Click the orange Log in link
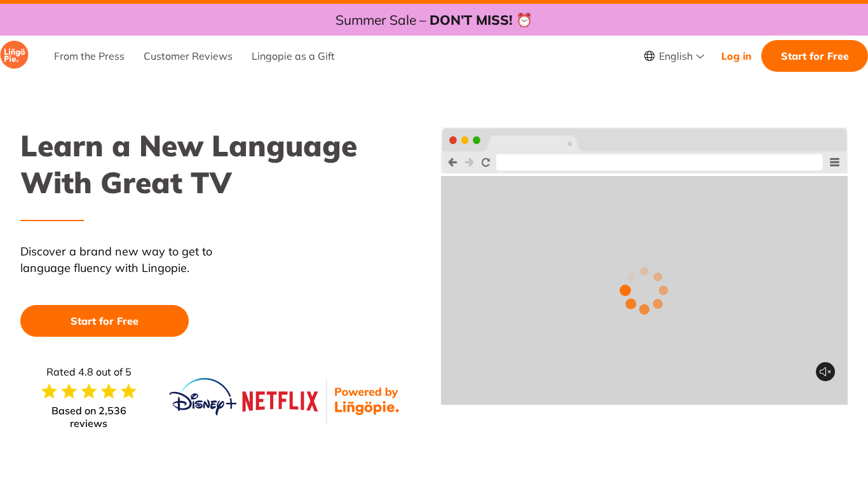Screen dimensions: 868x488 pyautogui.click(x=736, y=56)
